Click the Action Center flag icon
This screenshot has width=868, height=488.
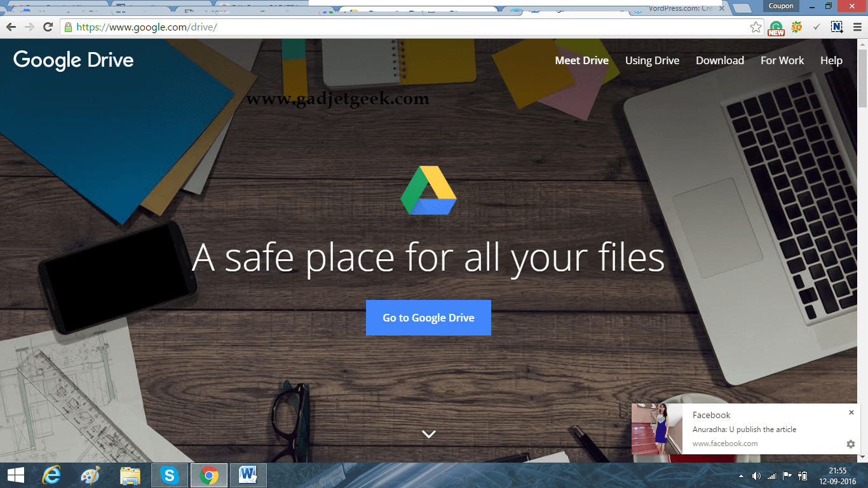tap(787, 475)
